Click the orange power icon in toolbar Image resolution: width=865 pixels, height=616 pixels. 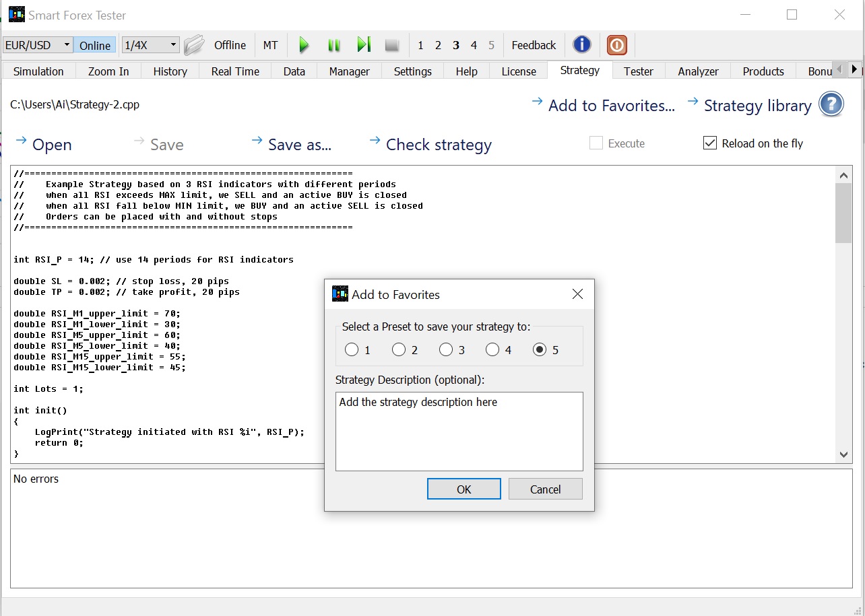[x=617, y=45]
